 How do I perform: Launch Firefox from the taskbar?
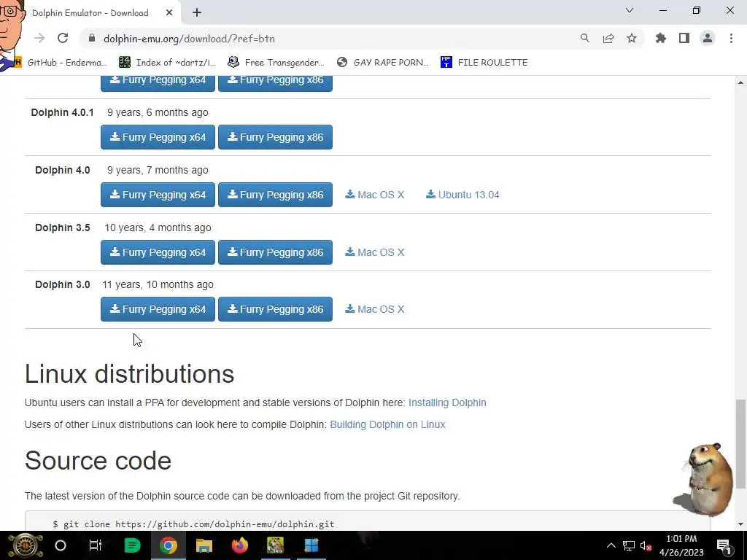239,545
